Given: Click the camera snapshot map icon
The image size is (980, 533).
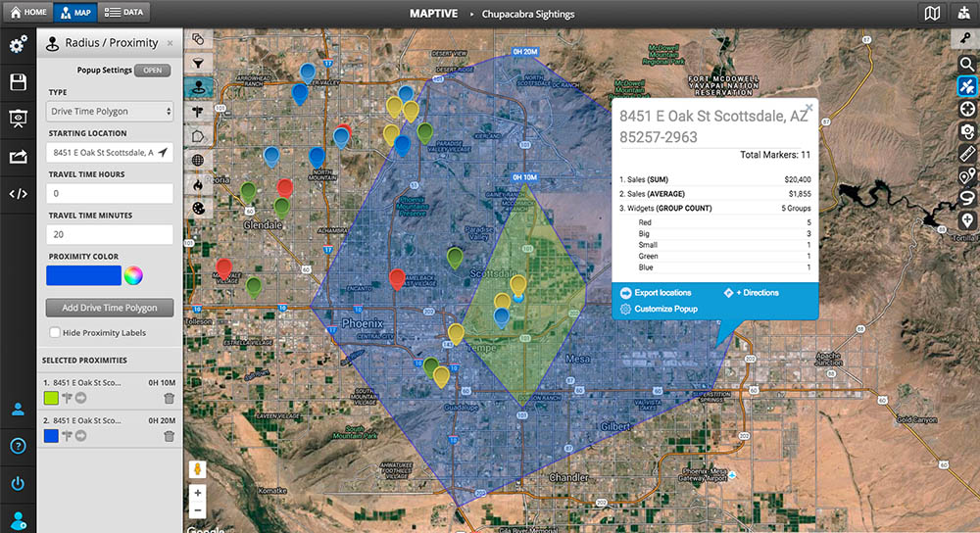Looking at the screenshot, I should [x=967, y=131].
